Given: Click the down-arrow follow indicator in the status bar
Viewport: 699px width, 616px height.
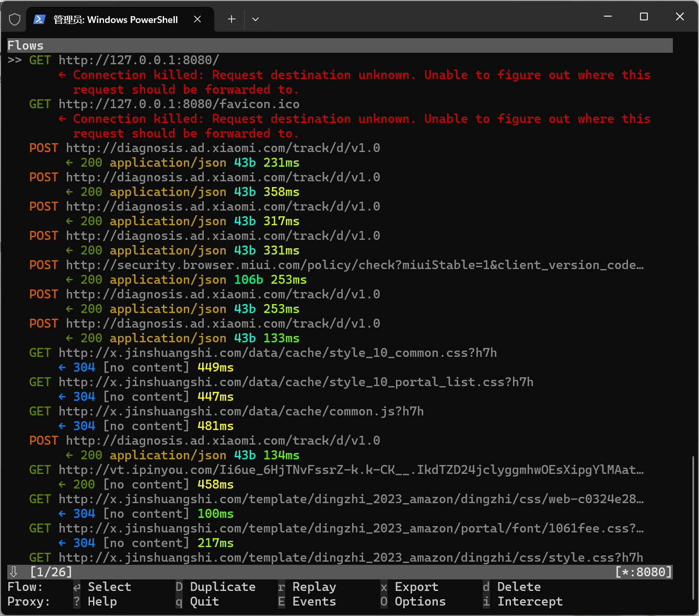Looking at the screenshot, I should (14, 572).
